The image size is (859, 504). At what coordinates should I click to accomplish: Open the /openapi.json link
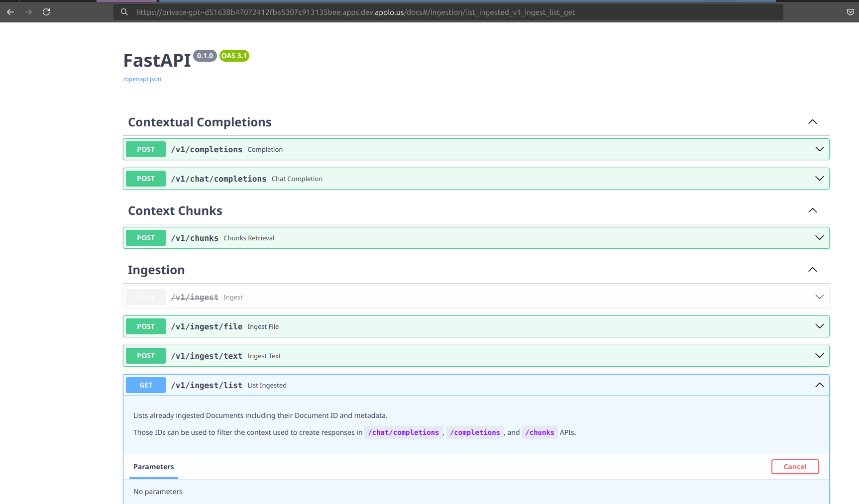(x=142, y=79)
